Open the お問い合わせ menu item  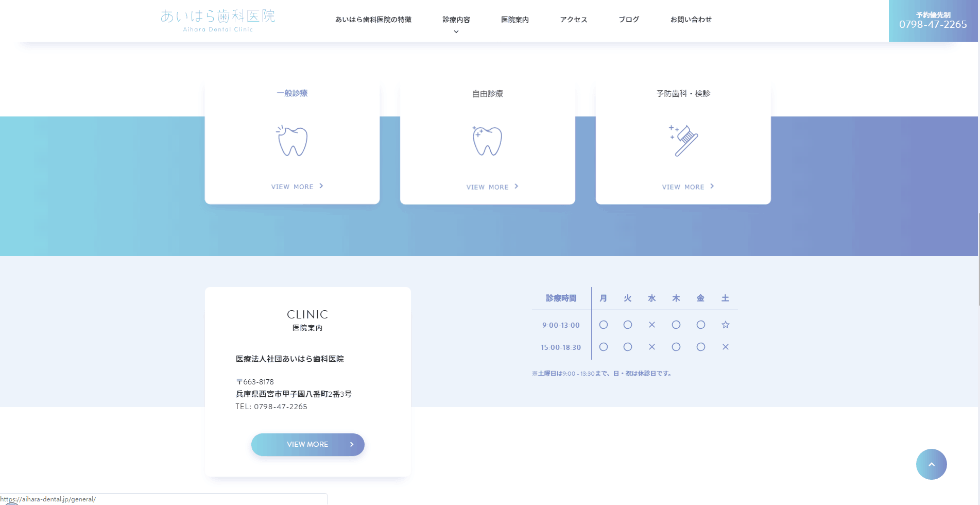691,20
